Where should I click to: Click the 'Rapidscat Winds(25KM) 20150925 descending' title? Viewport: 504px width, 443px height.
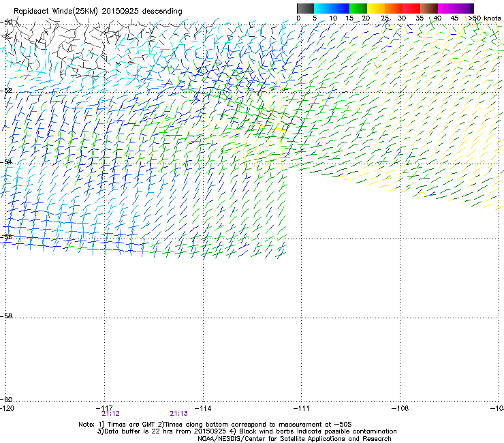(x=97, y=12)
